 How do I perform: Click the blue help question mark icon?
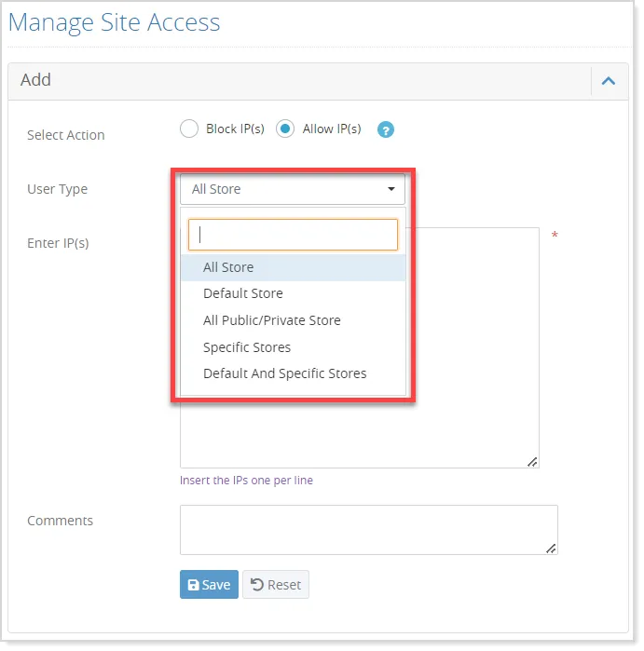(386, 129)
